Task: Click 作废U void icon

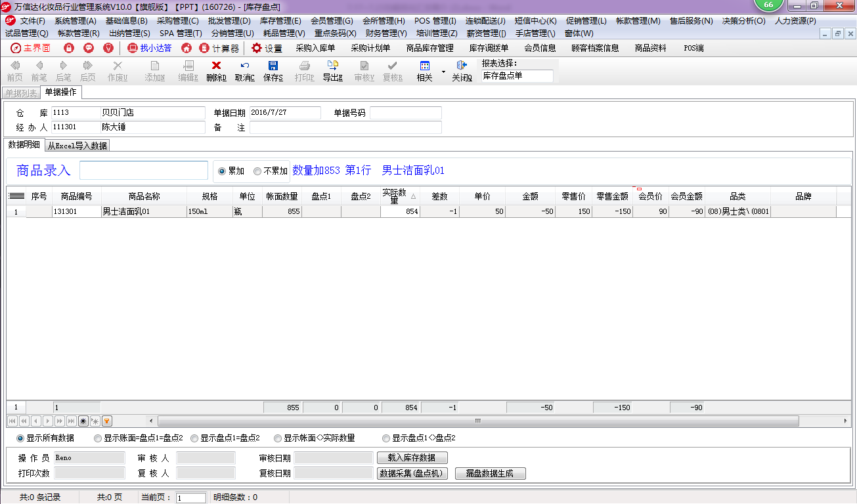Action: [x=118, y=66]
